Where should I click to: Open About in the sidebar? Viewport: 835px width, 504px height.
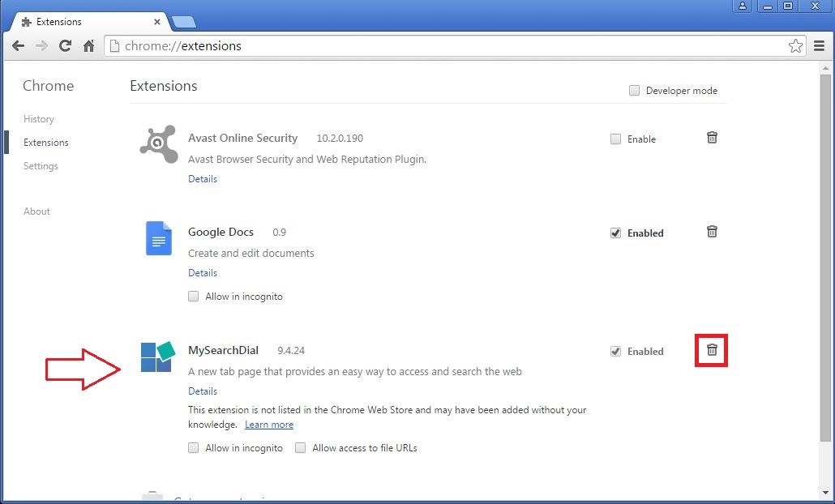tap(36, 211)
